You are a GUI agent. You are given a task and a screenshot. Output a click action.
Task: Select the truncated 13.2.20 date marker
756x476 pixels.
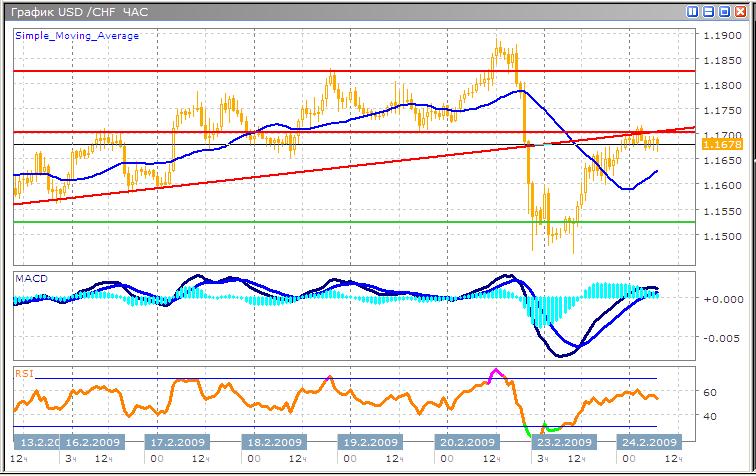tap(37, 442)
